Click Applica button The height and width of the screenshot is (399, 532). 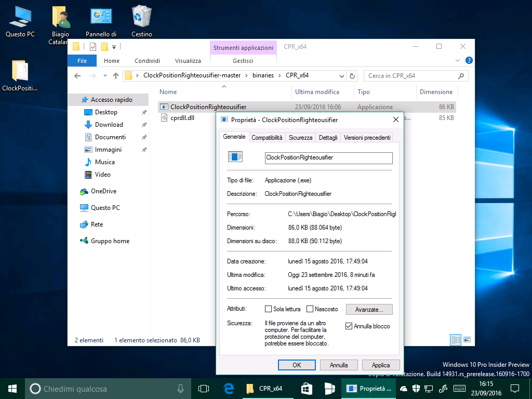tap(381, 365)
